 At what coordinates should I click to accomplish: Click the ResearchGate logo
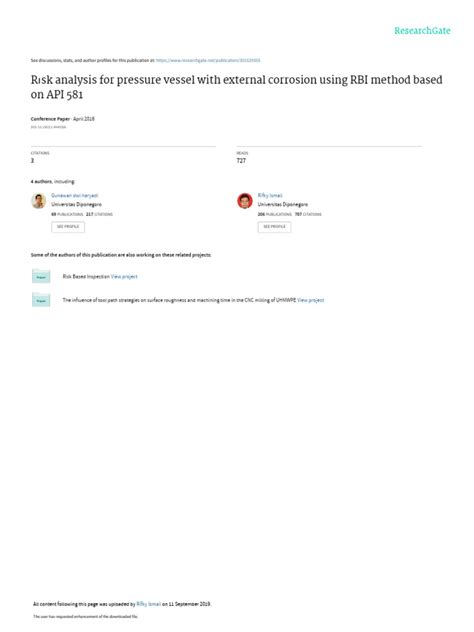point(422,31)
